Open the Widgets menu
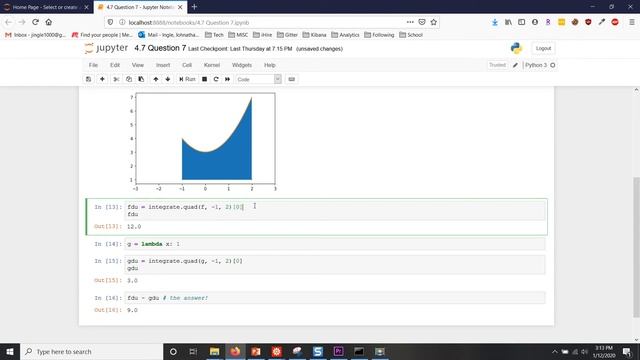Viewport: 640px width, 360px height. 242,65
